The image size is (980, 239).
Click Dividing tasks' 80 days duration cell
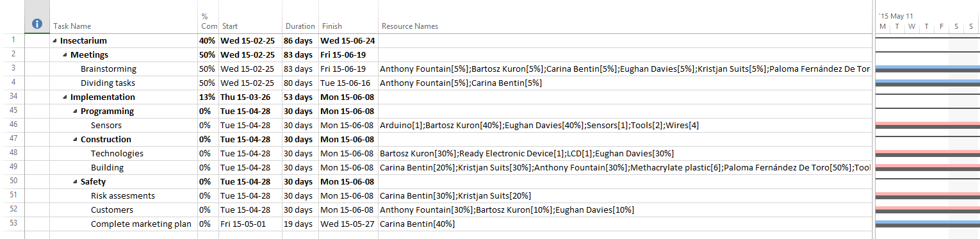pyautogui.click(x=300, y=83)
